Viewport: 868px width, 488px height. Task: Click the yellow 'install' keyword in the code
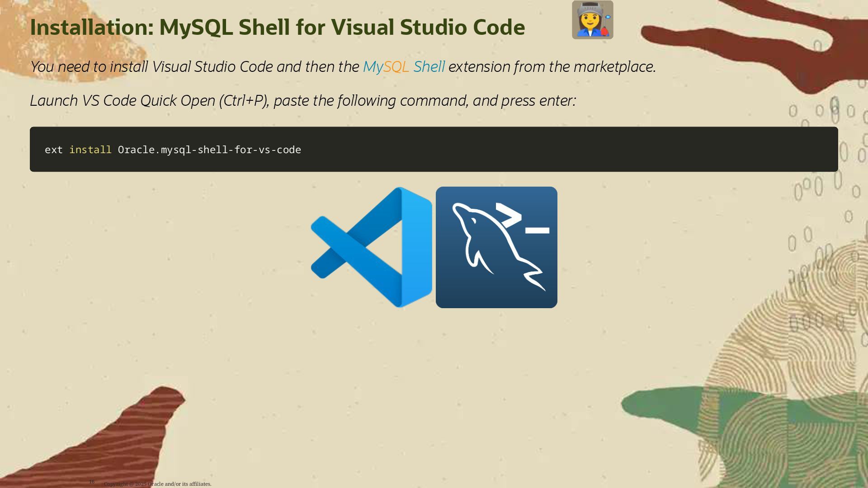[x=90, y=150]
